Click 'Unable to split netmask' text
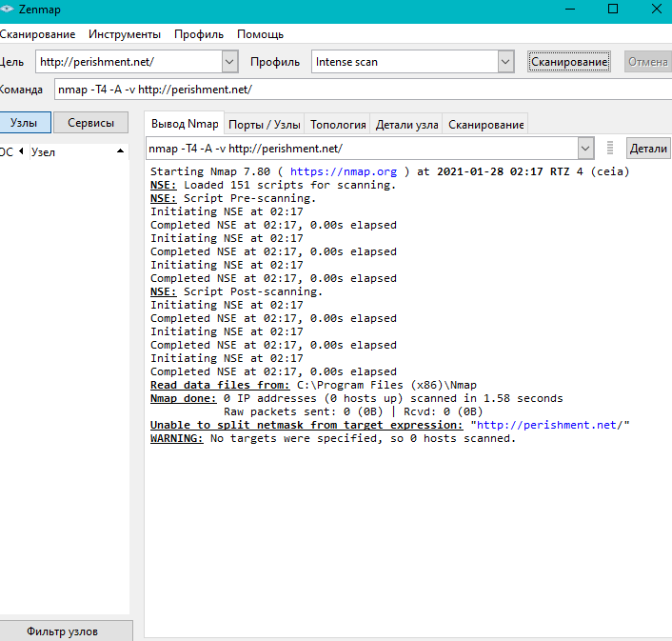672x641 pixels. 306,425
